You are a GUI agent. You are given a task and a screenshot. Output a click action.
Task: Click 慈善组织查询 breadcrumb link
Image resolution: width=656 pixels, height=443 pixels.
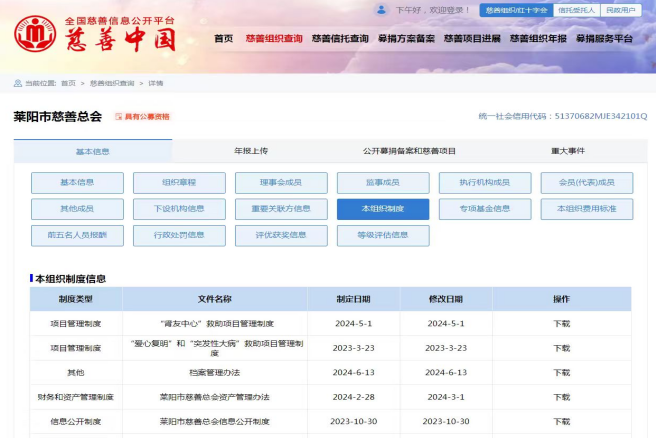[112, 83]
